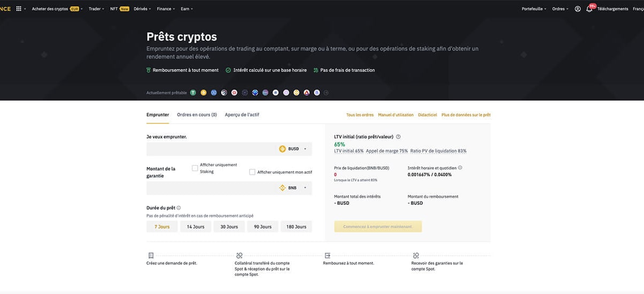644x294 pixels.
Task: Check Afficher uniquement mon actif
Action: [x=252, y=172]
